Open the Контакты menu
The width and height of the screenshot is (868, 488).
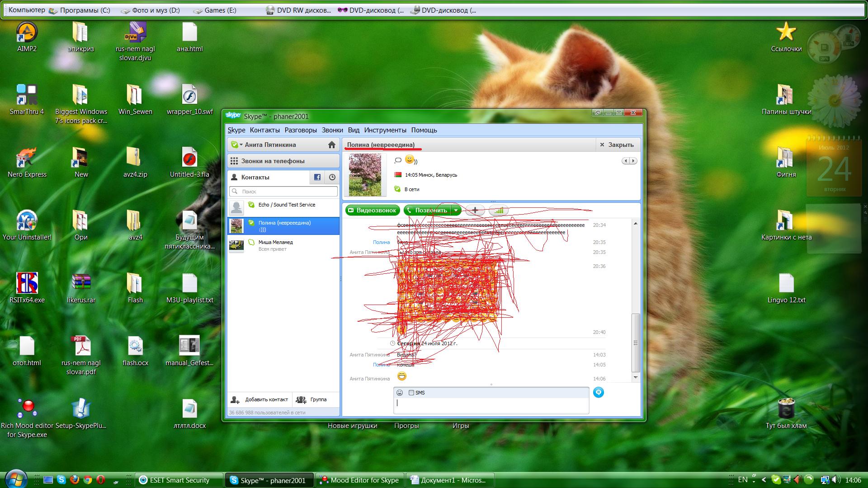(x=264, y=130)
